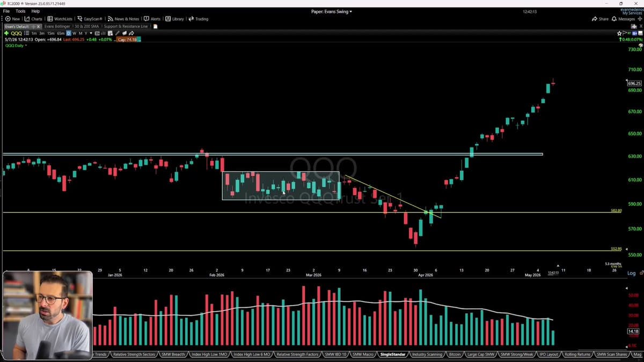Click the green plus add-symbol icon
Screen dimensions: 644x362
tap(6, 33)
